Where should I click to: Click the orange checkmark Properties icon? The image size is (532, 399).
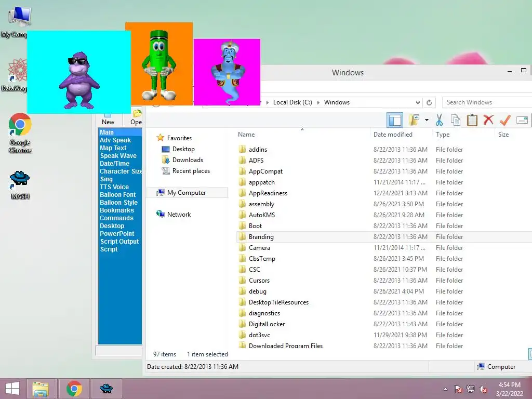tap(505, 120)
